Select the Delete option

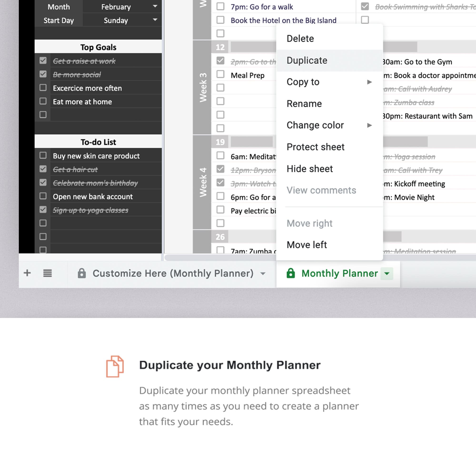point(300,38)
